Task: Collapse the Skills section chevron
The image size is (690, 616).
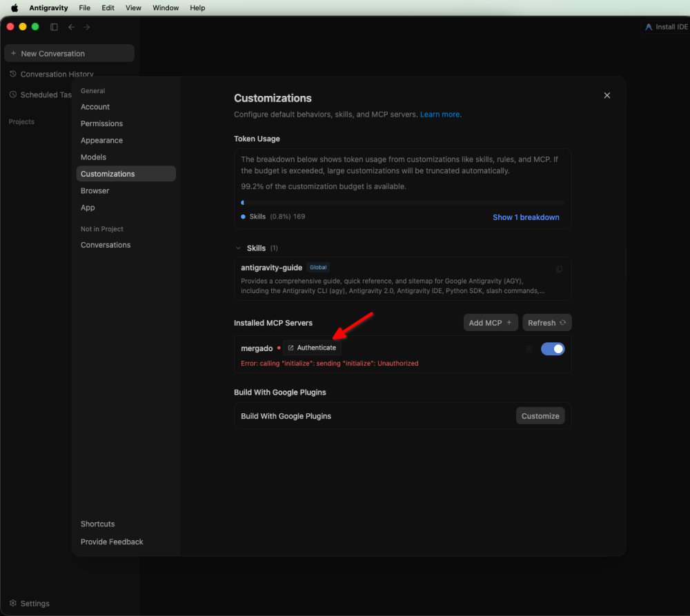Action: (238, 248)
